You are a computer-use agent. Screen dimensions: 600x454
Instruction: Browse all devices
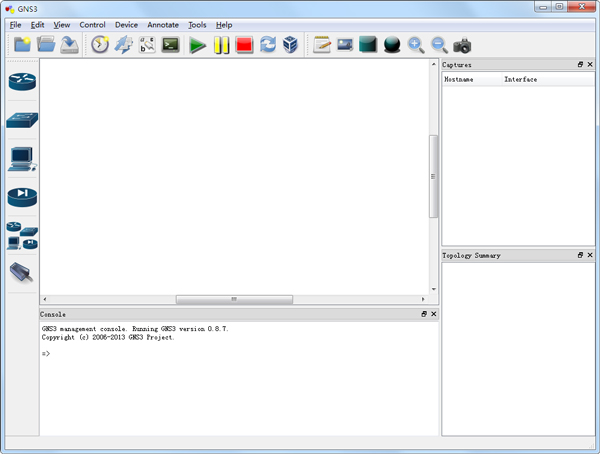tap(22, 235)
